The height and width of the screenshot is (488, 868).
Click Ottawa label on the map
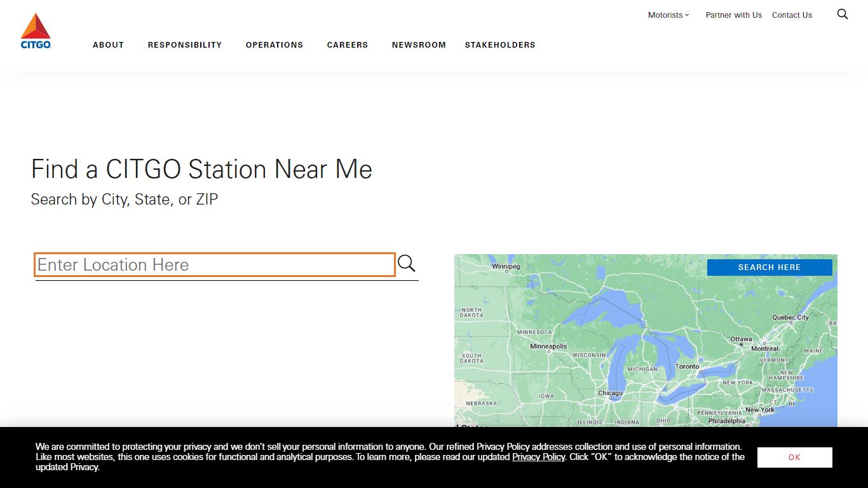click(x=741, y=339)
